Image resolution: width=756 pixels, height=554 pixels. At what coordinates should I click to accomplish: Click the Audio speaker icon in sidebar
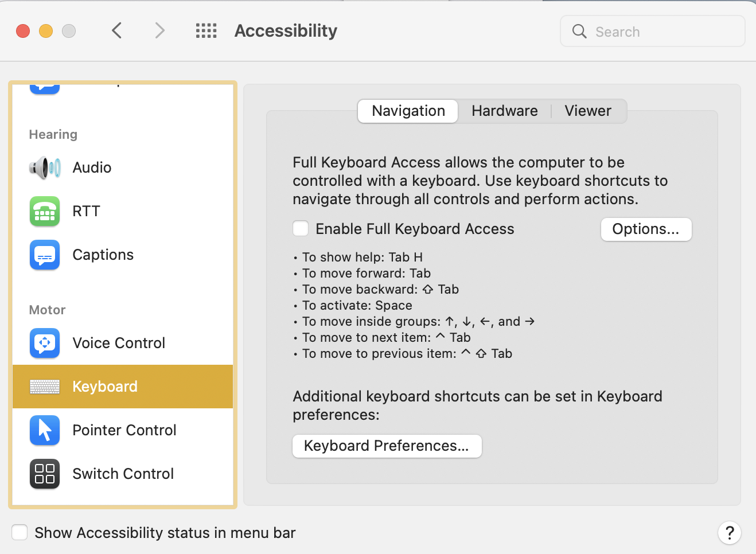(45, 167)
